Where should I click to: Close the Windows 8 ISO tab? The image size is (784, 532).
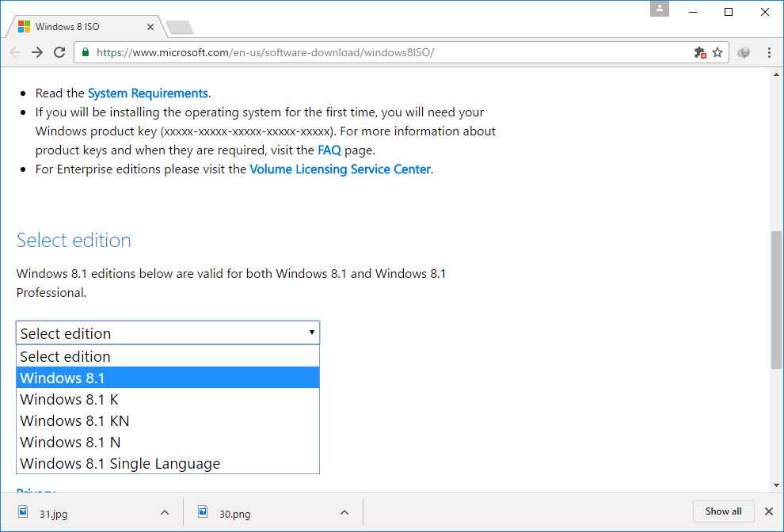pos(150,27)
